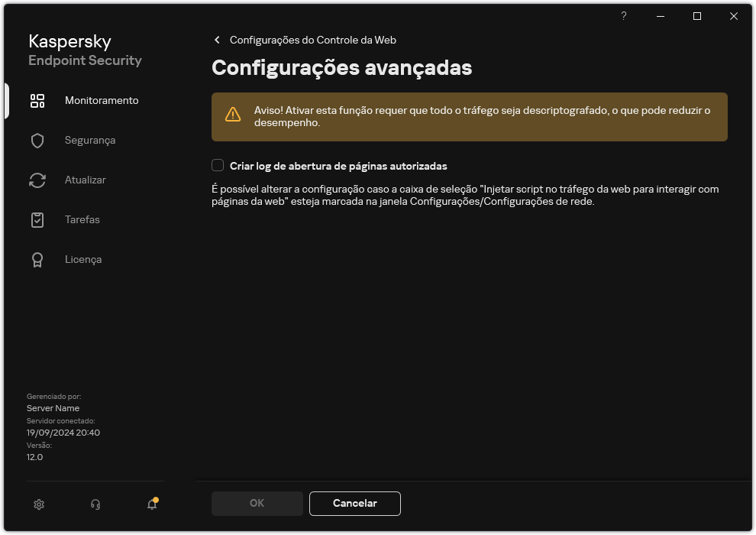This screenshot has width=756, height=535.
Task: Open application settings via gear icon
Action: pyautogui.click(x=38, y=504)
